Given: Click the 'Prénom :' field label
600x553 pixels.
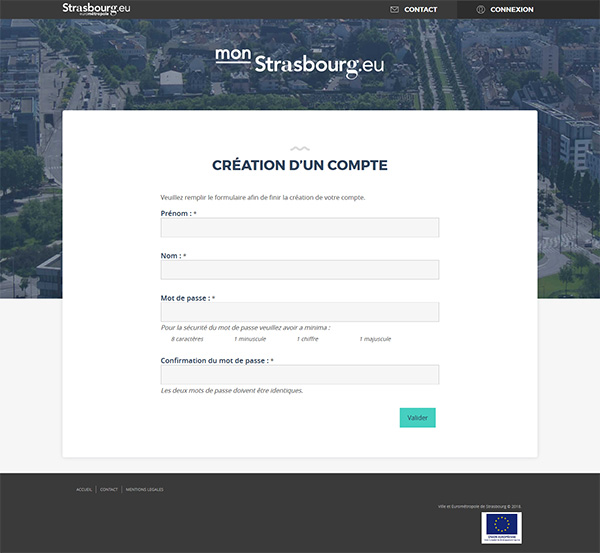Looking at the screenshot, I should click(x=176, y=214).
